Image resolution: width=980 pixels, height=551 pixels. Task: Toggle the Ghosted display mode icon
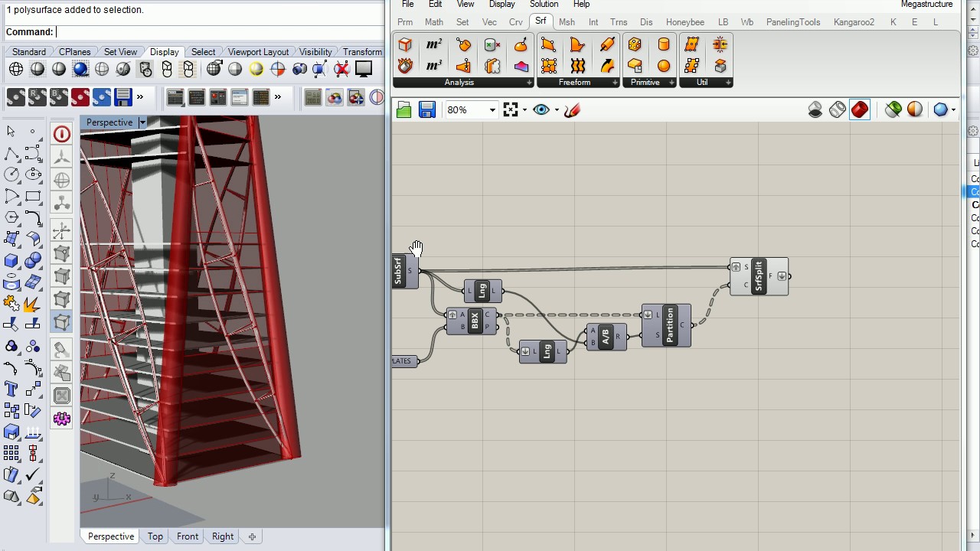[102, 70]
